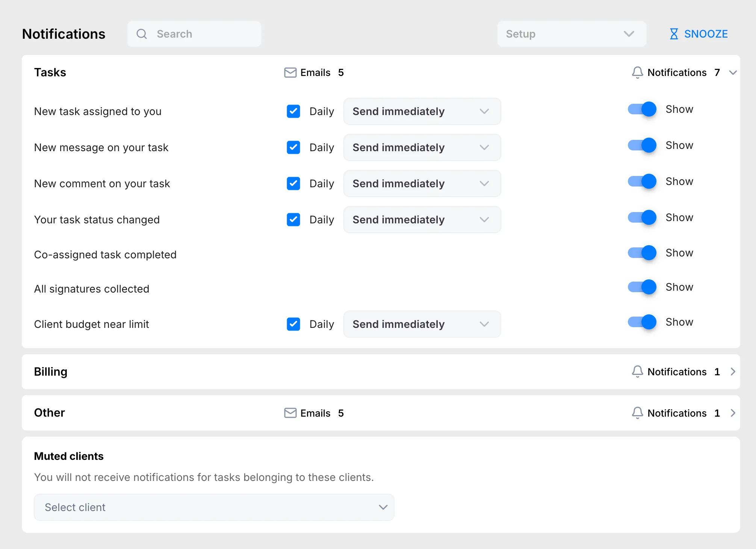This screenshot has width=756, height=549.
Task: Toggle Show for New task assigned to you
Action: pos(642,109)
